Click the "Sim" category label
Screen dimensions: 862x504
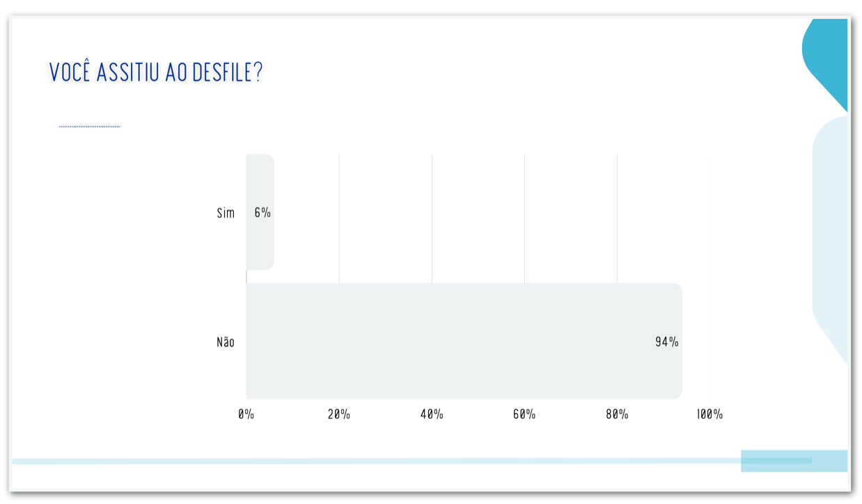pos(226,213)
